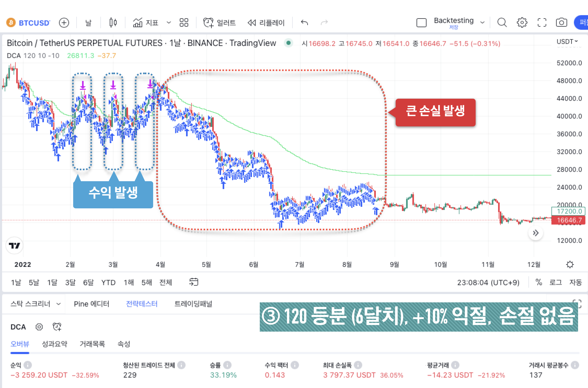Select the YTD time range
The image size is (588, 388).
click(x=108, y=282)
